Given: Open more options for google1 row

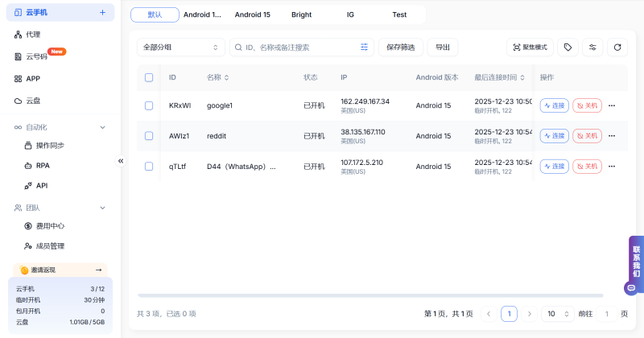Looking at the screenshot, I should click(x=612, y=105).
